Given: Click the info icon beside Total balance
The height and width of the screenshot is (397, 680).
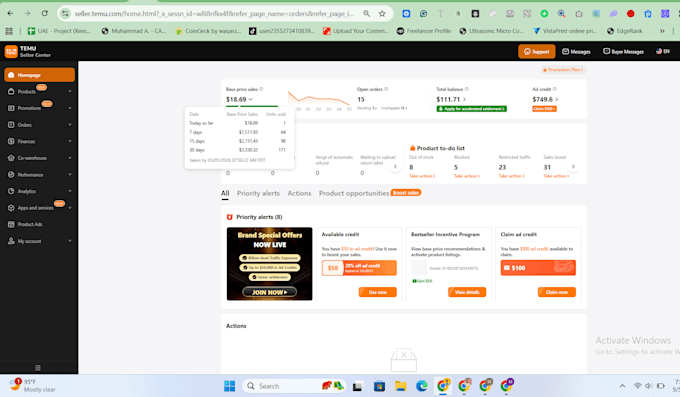Looking at the screenshot, I should click(467, 89).
